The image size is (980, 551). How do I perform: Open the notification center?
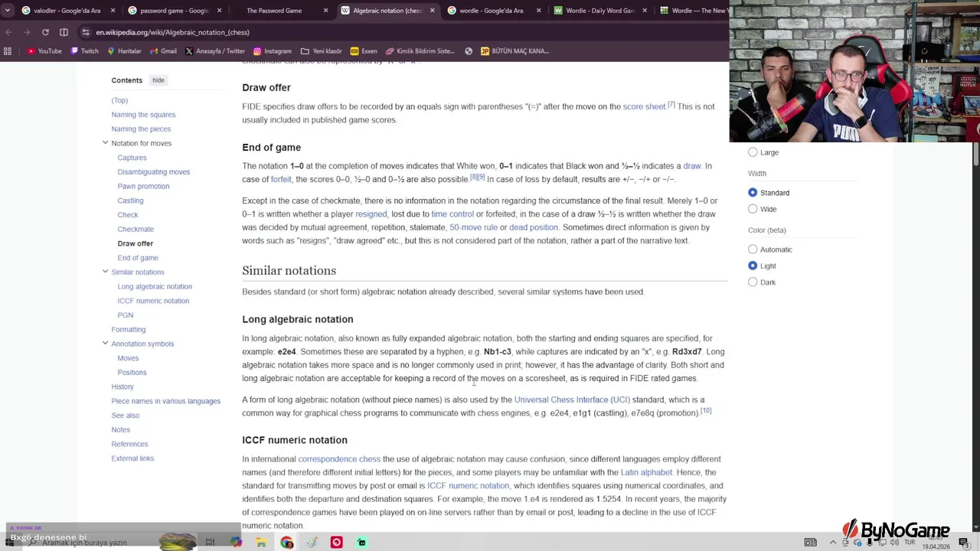(963, 542)
